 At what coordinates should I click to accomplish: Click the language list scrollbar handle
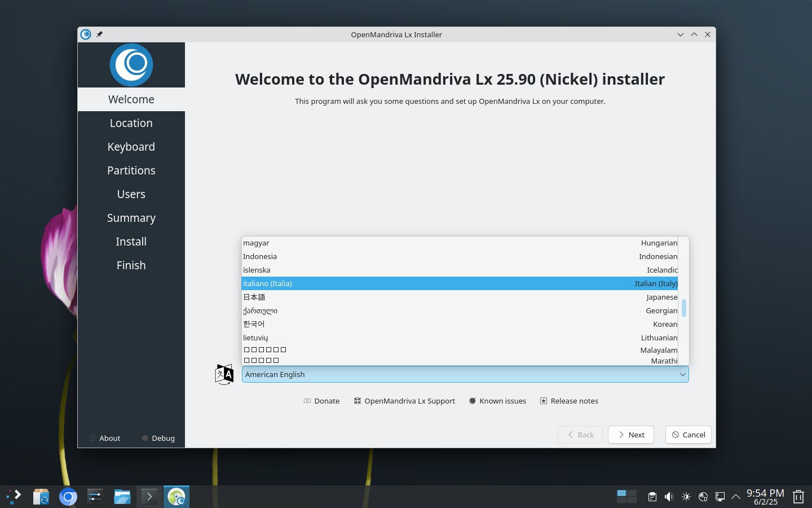point(684,308)
